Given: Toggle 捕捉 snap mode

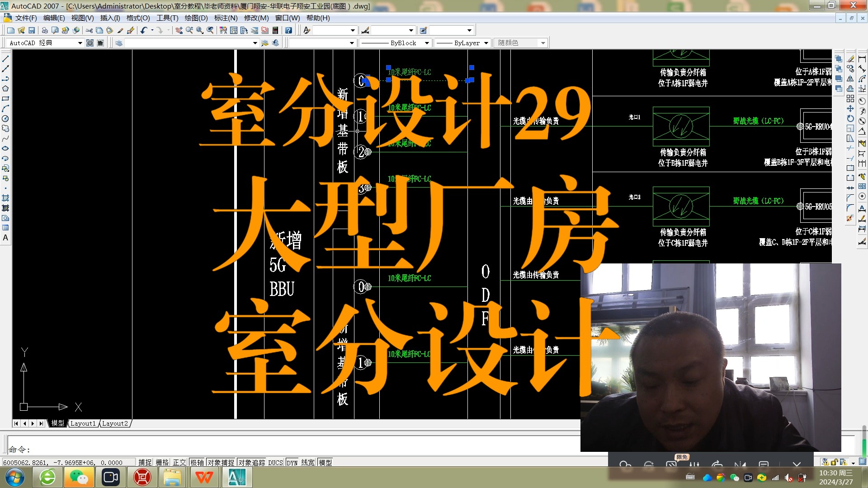Looking at the screenshot, I should click(x=145, y=462).
